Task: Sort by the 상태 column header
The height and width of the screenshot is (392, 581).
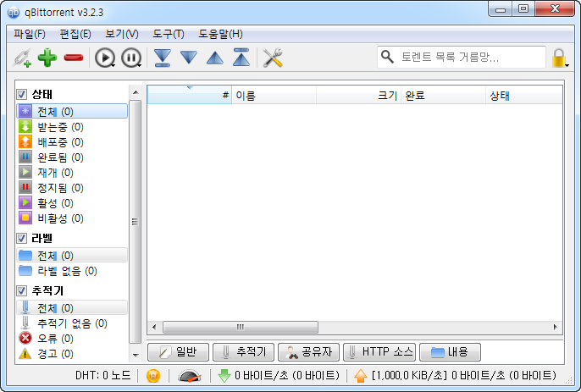Action: coord(524,96)
